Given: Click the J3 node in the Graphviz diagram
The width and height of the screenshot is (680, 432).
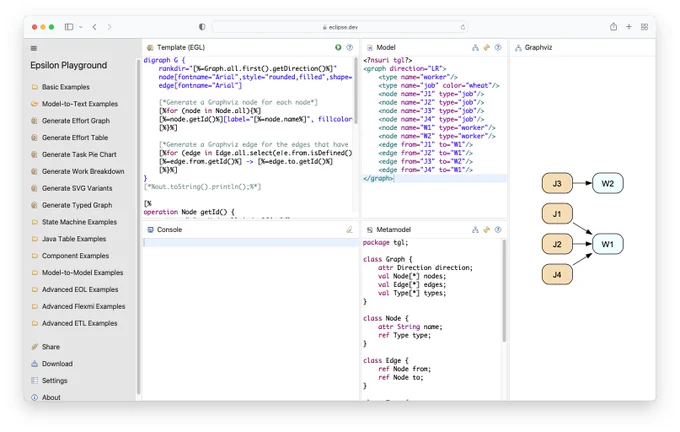Looking at the screenshot, I should [x=557, y=183].
